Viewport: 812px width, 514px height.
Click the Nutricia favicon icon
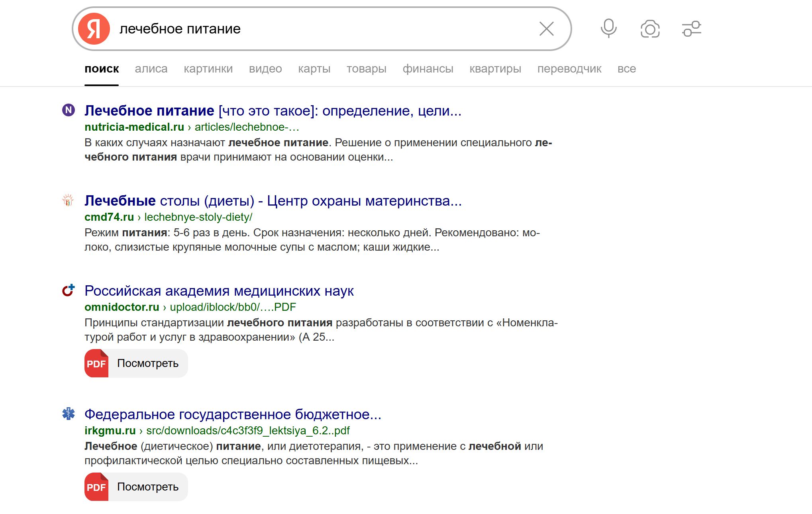click(x=69, y=110)
